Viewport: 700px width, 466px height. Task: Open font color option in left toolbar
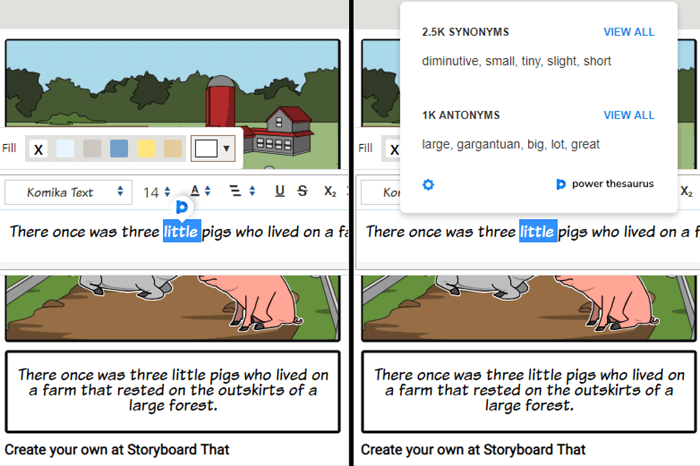tap(200, 191)
